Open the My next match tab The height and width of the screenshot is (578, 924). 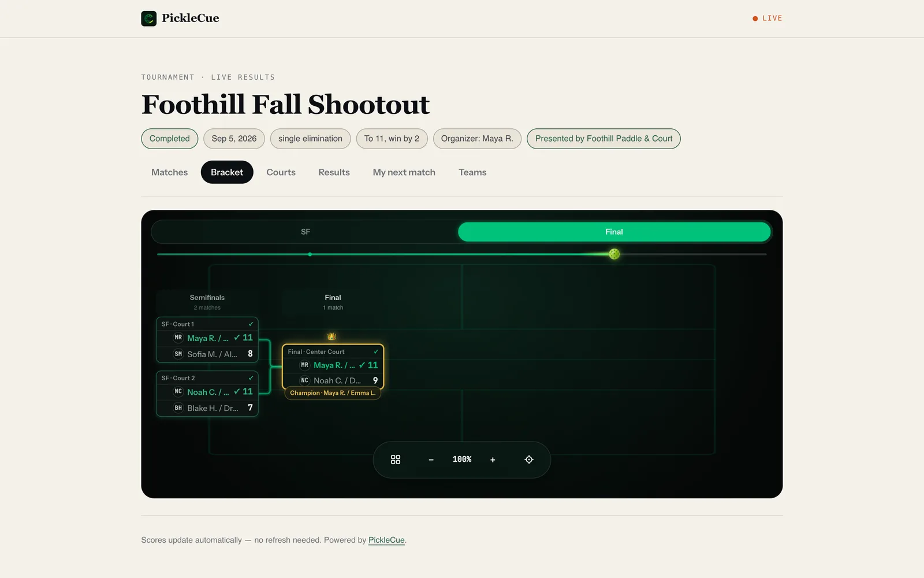pyautogui.click(x=404, y=172)
